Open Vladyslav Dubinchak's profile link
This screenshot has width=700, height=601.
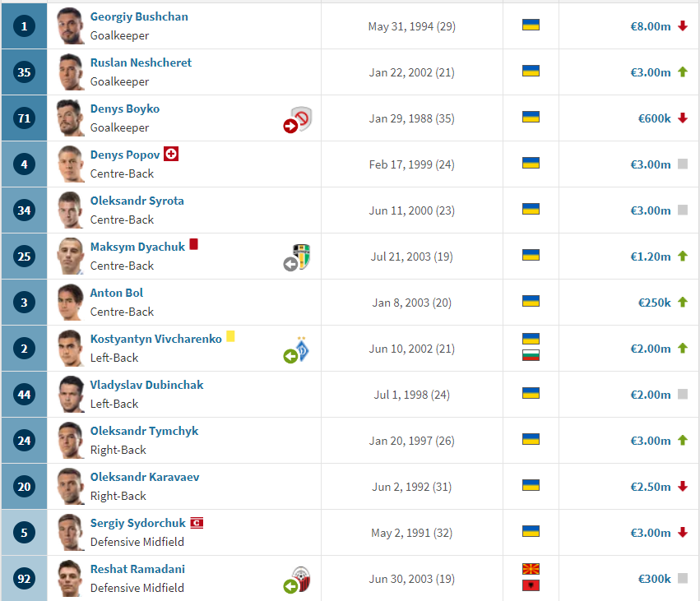146,385
